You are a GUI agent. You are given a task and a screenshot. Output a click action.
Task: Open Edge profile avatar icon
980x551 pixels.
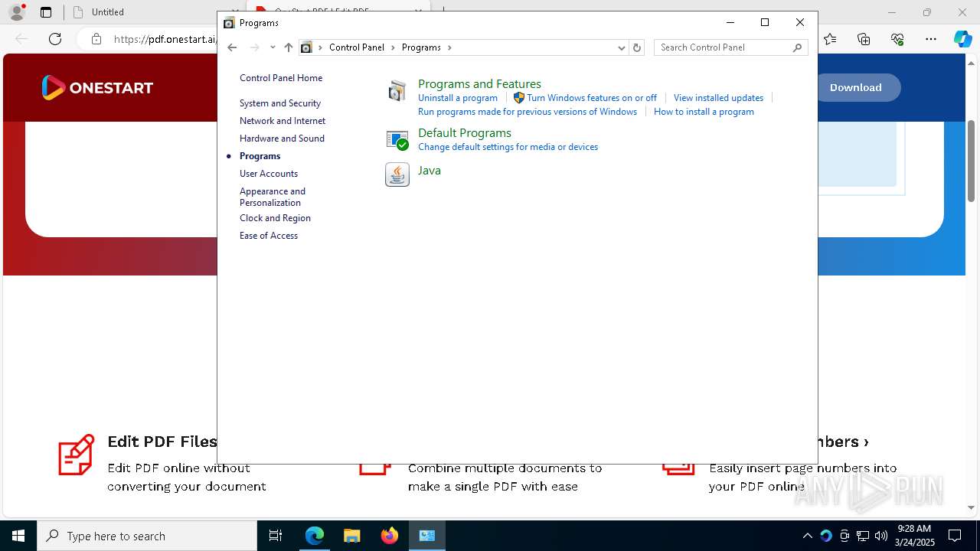click(x=17, y=12)
